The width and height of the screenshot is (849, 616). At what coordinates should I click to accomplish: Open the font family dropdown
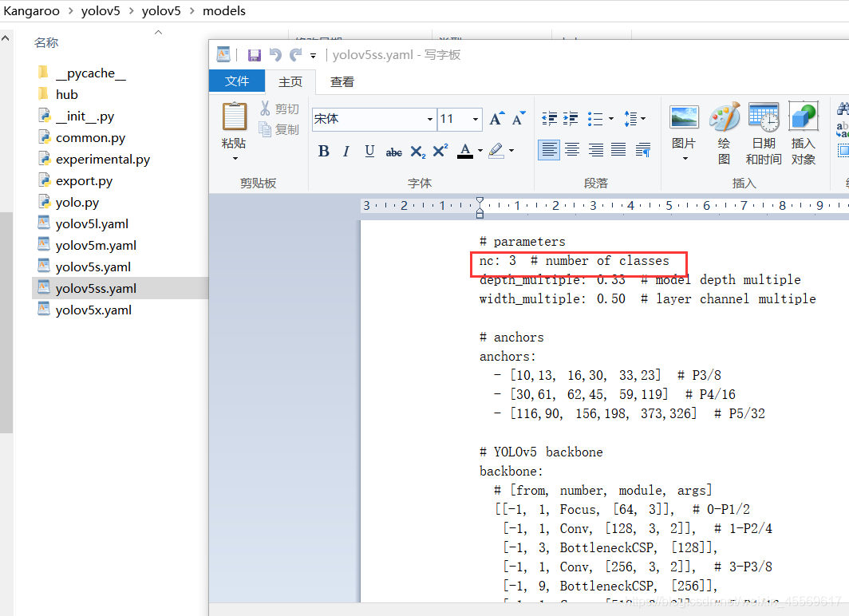430,120
